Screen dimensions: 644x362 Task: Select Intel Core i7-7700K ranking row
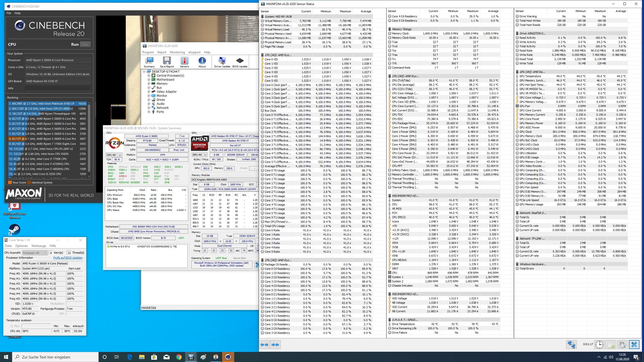tap(47, 159)
